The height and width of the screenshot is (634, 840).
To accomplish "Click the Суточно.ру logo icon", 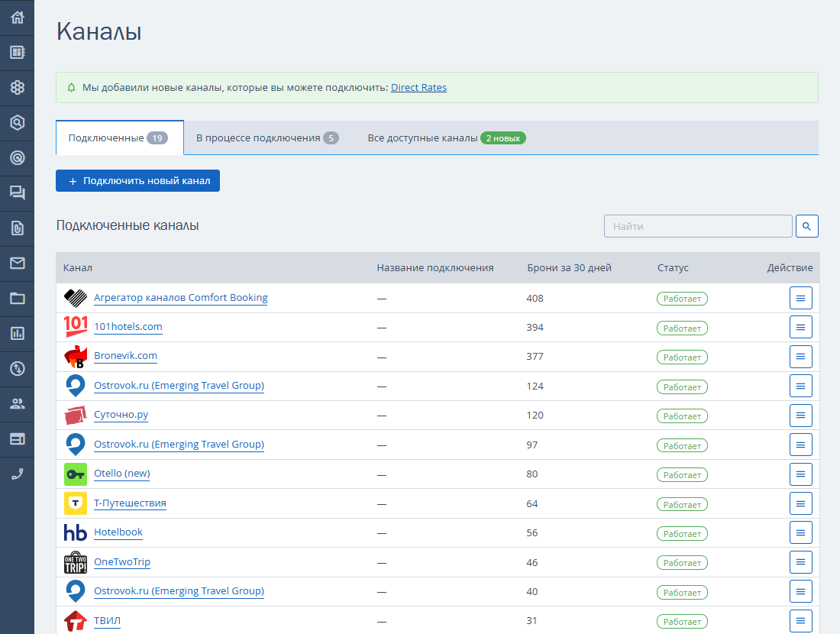I will coord(76,416).
